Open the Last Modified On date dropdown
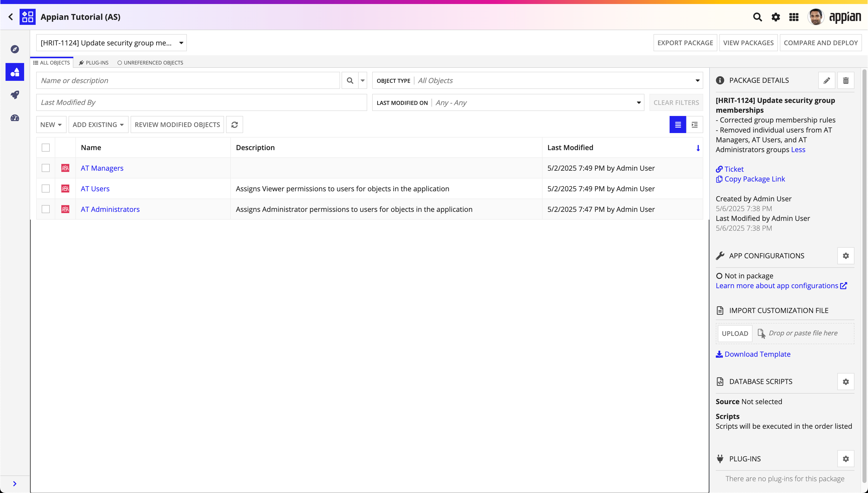 [508, 103]
